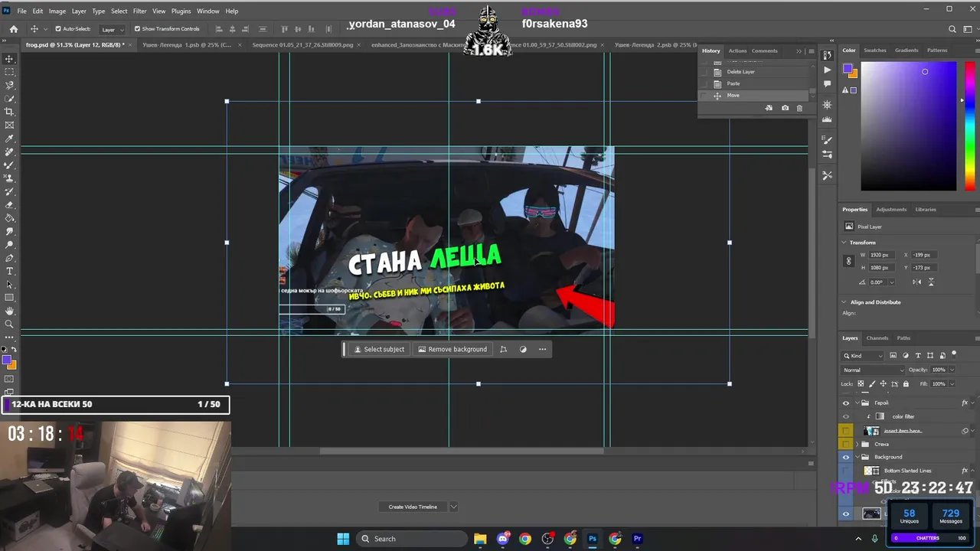This screenshot has width=980, height=551.
Task: Click the Home icon in options bar
Action: pos(13,29)
